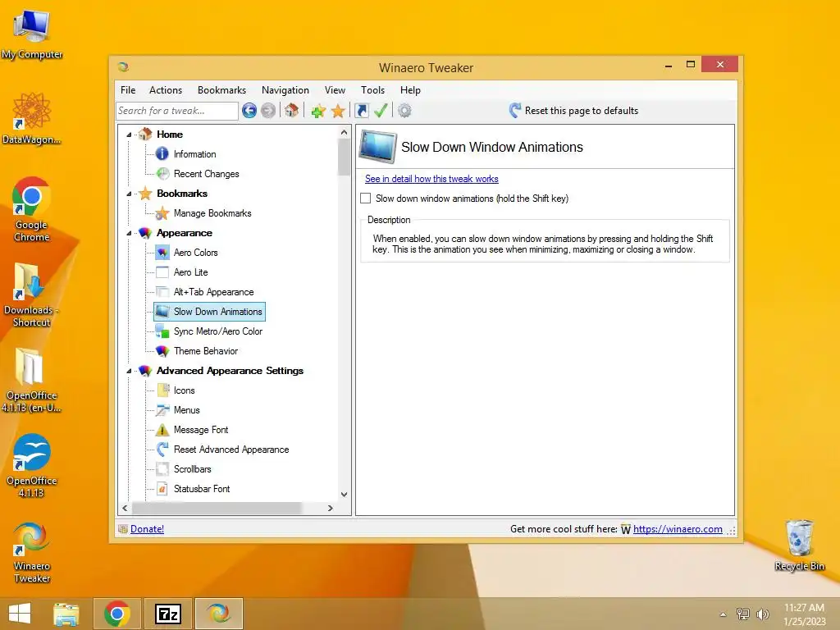This screenshot has height=630, width=840.
Task: Open File Explorer from the taskbar
Action: [x=66, y=614]
